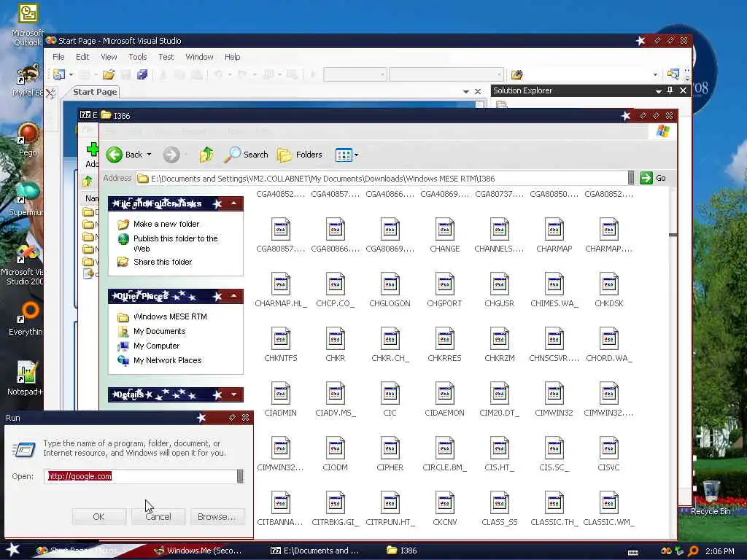This screenshot has height=560, width=747.
Task: Open the Address bar dropdown in Explorer
Action: click(x=631, y=178)
